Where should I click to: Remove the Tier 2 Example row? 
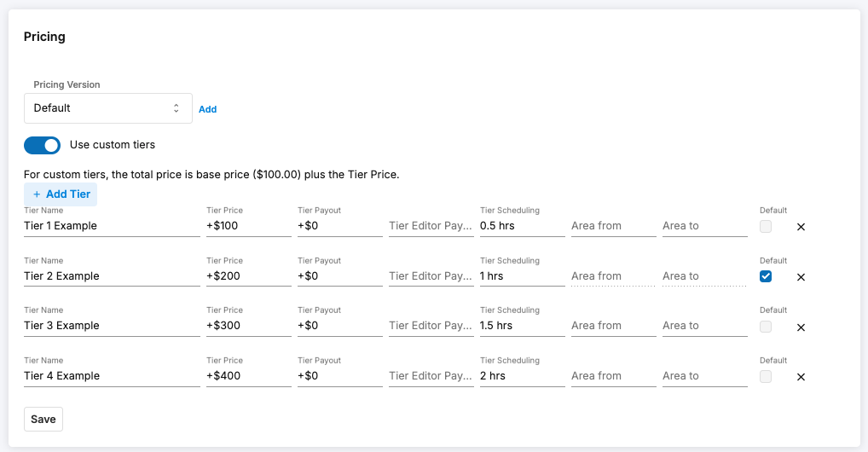(x=801, y=277)
